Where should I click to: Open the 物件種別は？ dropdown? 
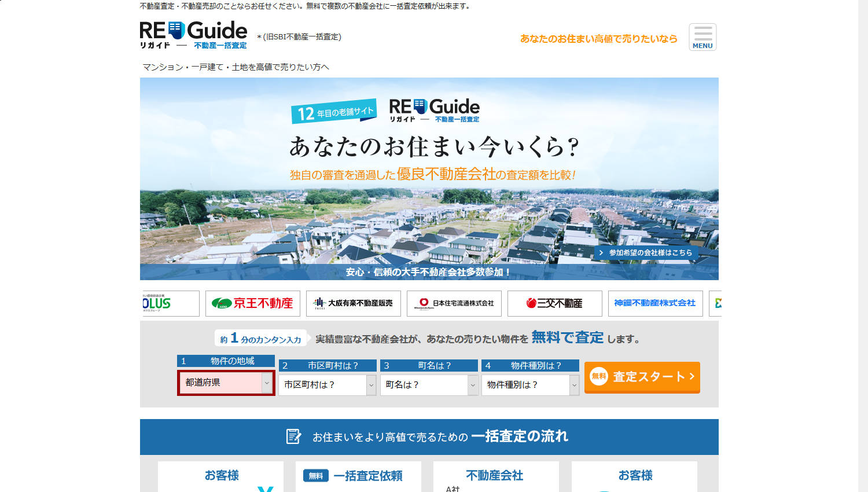coord(530,385)
